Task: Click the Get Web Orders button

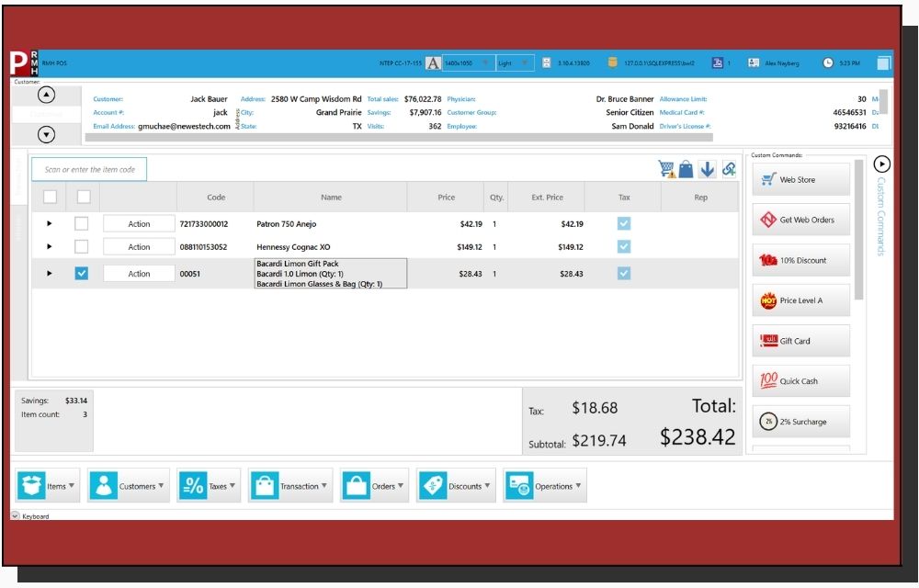Action: 800,220
